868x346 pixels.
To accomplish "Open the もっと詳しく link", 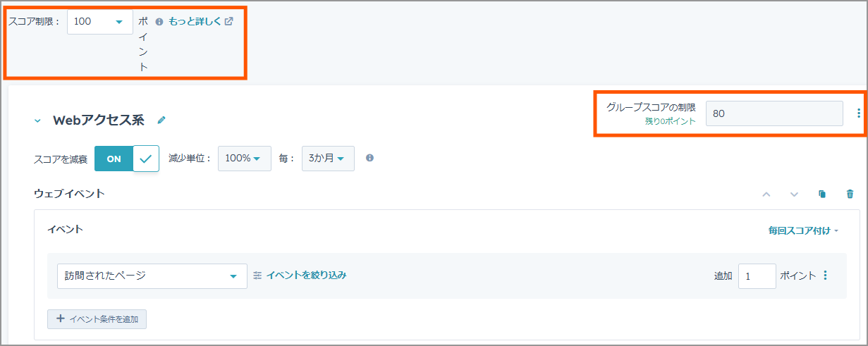I will click(x=201, y=21).
